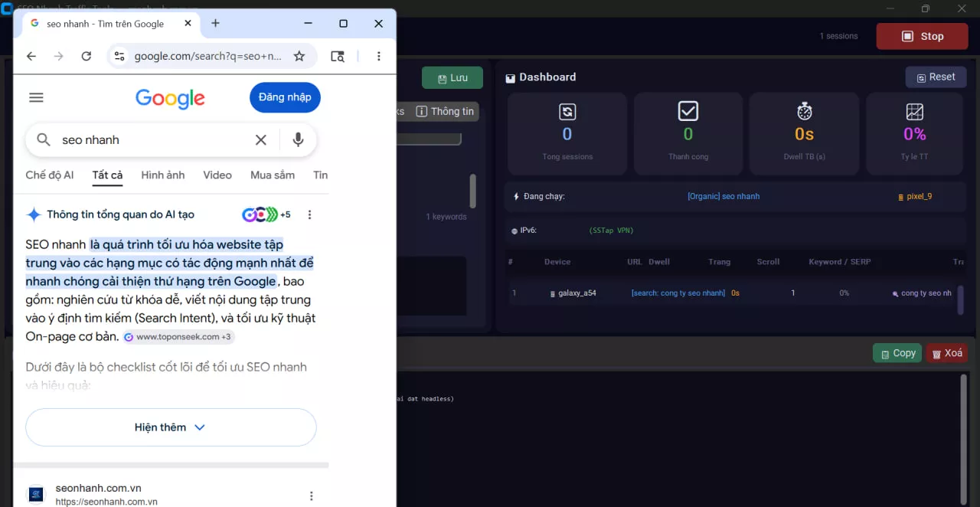Click the AI overview sparkle icon
Screen dimensions: 980x507
click(34, 214)
